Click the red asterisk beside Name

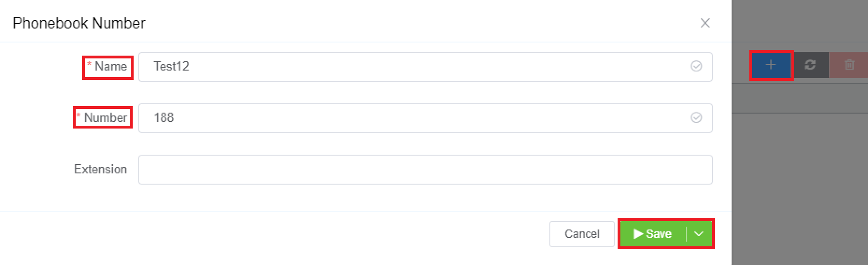(89, 64)
